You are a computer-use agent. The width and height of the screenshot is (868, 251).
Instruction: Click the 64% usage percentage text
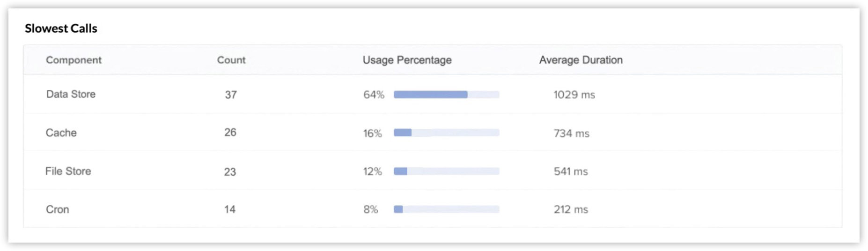tap(374, 94)
